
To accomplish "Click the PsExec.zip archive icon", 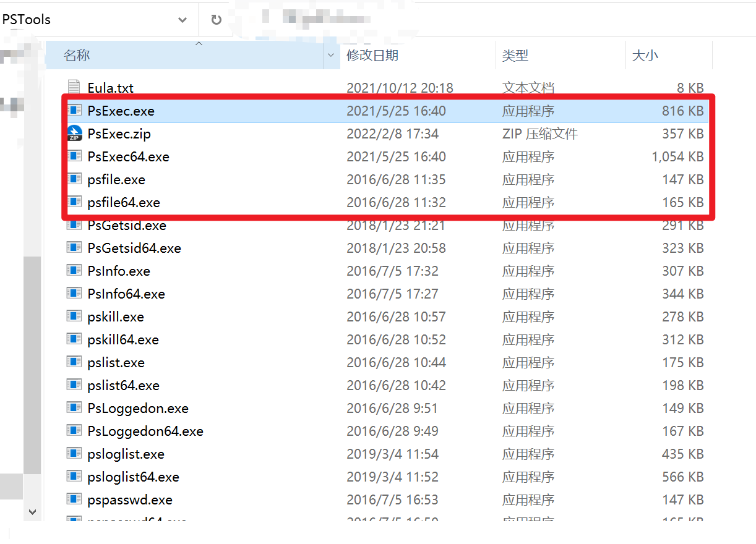I will point(74,134).
